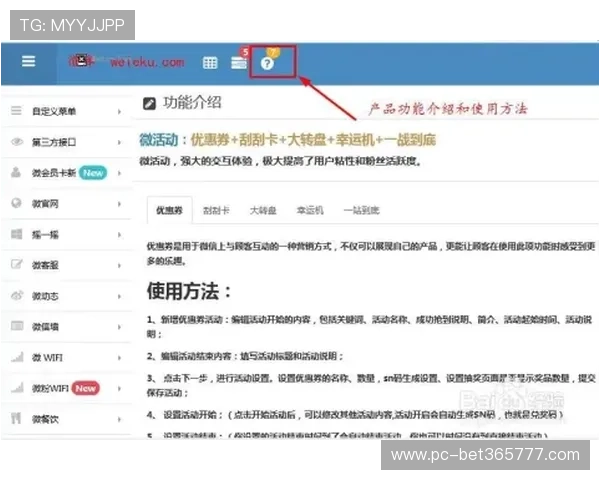Image resolution: width=600 pixels, height=480 pixels.
Task: Open the 微会员卡新 sidebar item
Action: coord(67,173)
